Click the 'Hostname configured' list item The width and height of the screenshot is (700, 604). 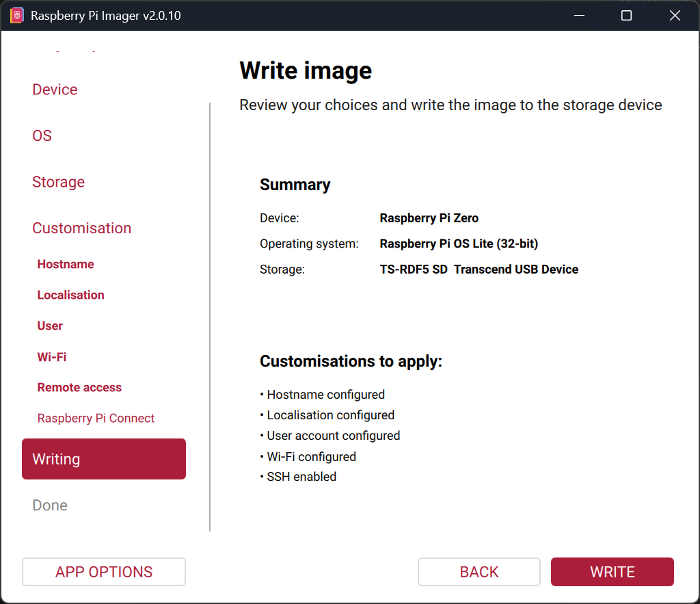click(x=323, y=395)
